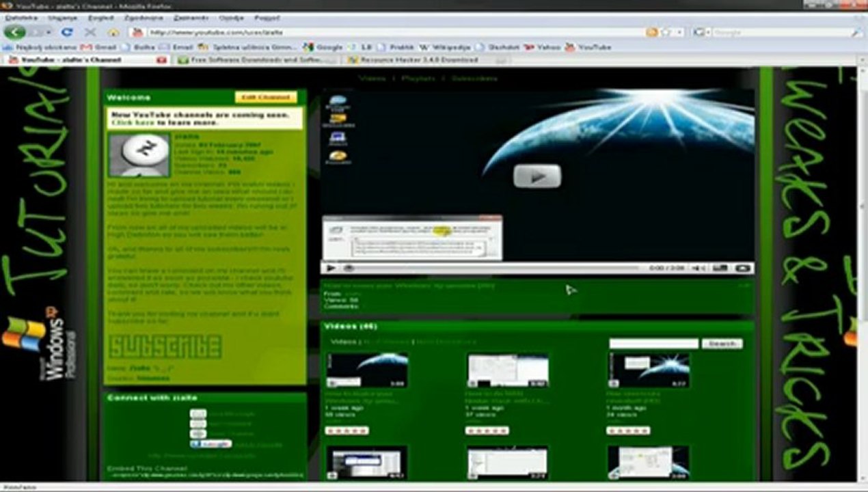Click the Edit Channel button
The height and width of the screenshot is (492, 868).
point(266,97)
